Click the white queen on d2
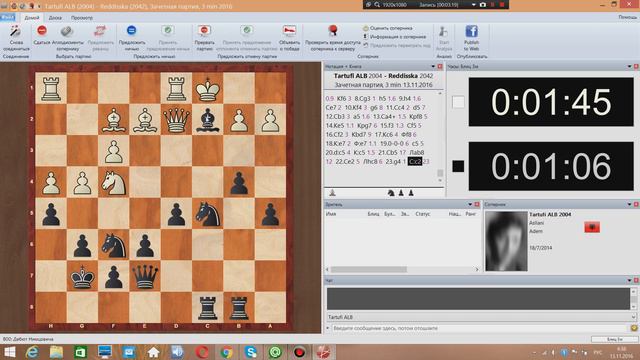 click(x=176, y=120)
